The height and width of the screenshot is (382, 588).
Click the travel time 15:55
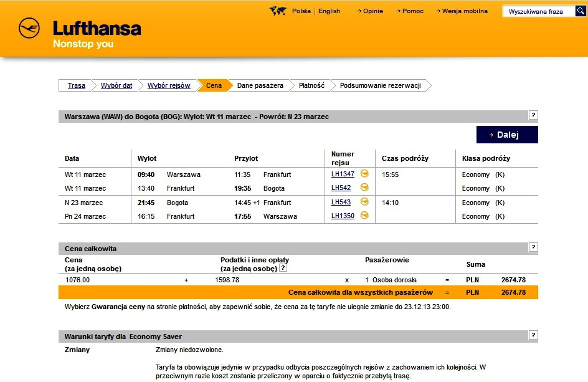[x=390, y=174]
